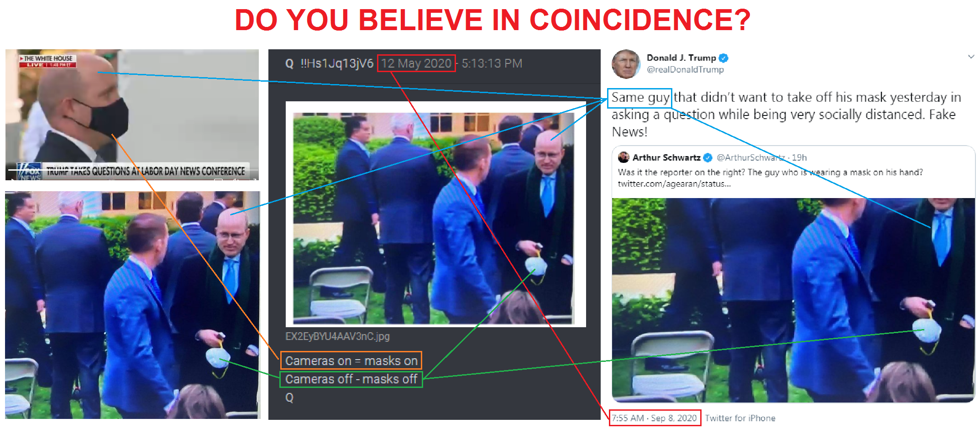Viewport: 980px width, 434px height.
Task: Click Arthur Schwartz small avatar
Action: 623,157
